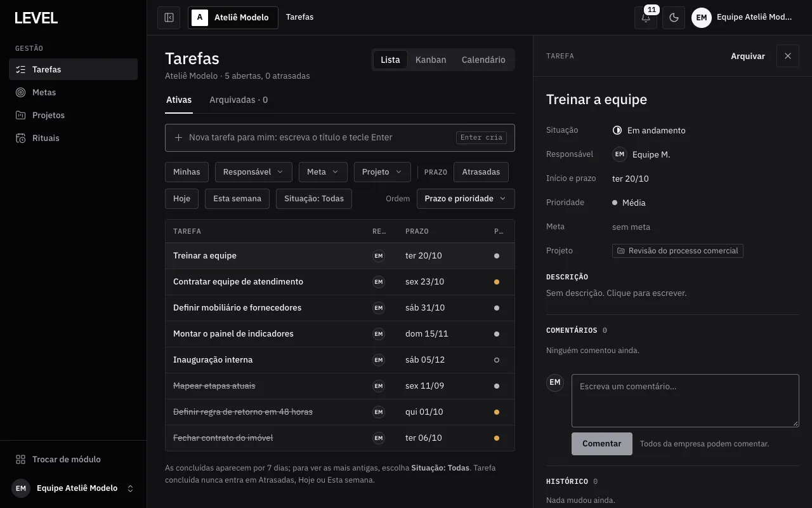Open the Contratar equipe de atendimento task

coord(340,282)
